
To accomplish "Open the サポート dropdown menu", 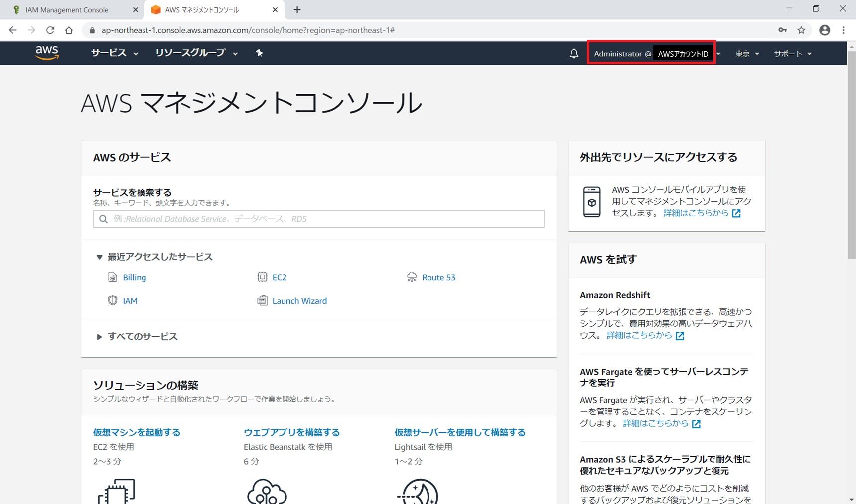I will [x=793, y=53].
